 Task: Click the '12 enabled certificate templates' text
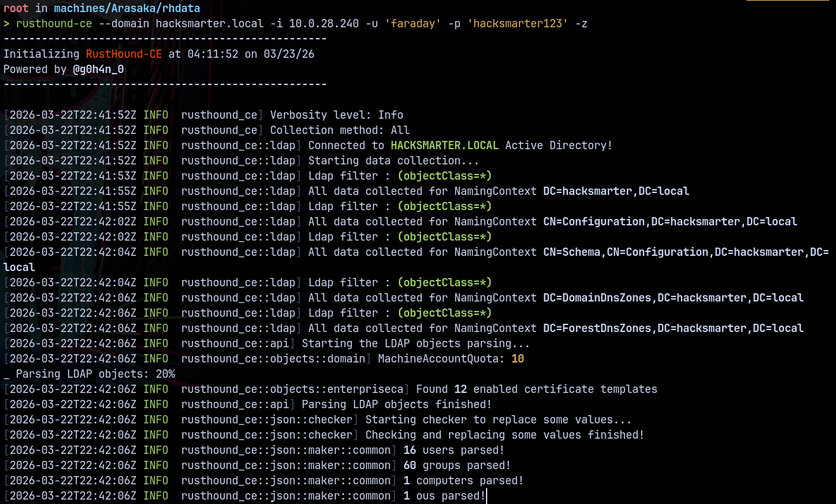click(556, 389)
